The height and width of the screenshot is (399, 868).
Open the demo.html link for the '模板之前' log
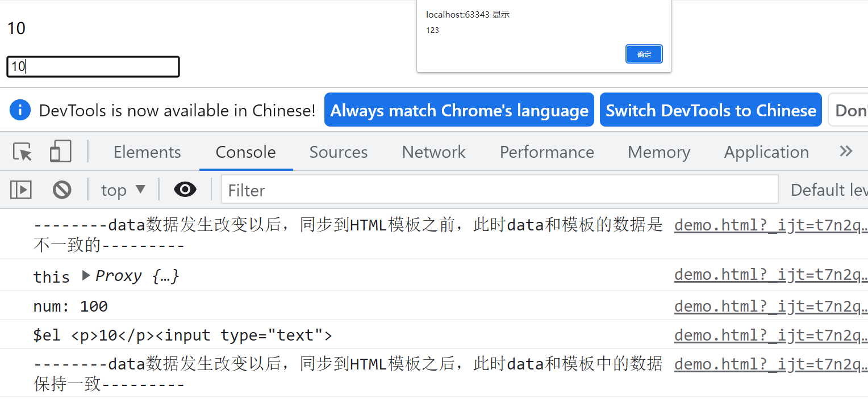771,225
